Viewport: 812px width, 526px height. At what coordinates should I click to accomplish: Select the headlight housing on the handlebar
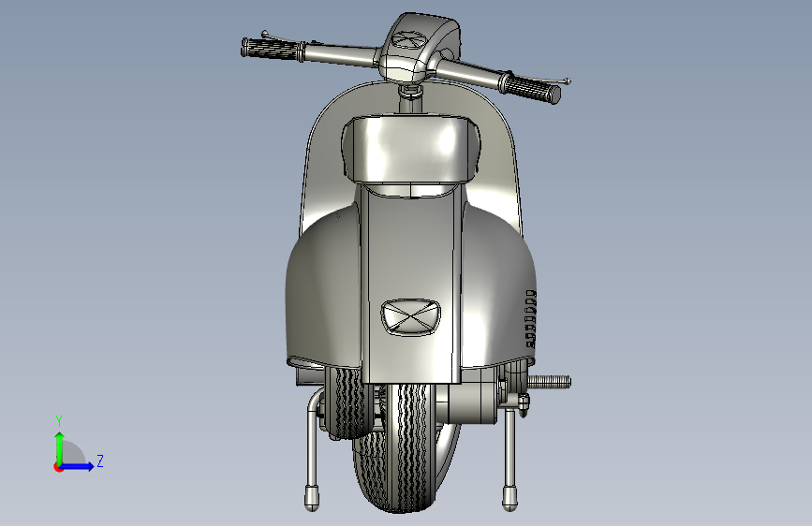[x=419, y=47]
